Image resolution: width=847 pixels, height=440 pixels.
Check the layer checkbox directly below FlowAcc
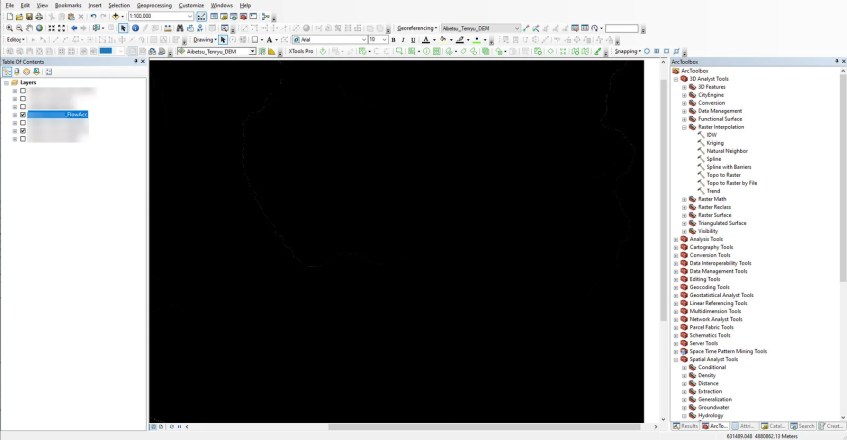click(x=23, y=123)
